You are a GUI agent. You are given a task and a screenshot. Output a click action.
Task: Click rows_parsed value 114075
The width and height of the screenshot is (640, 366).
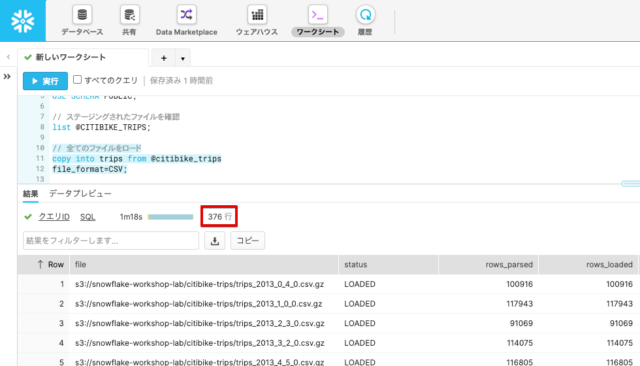point(520,343)
